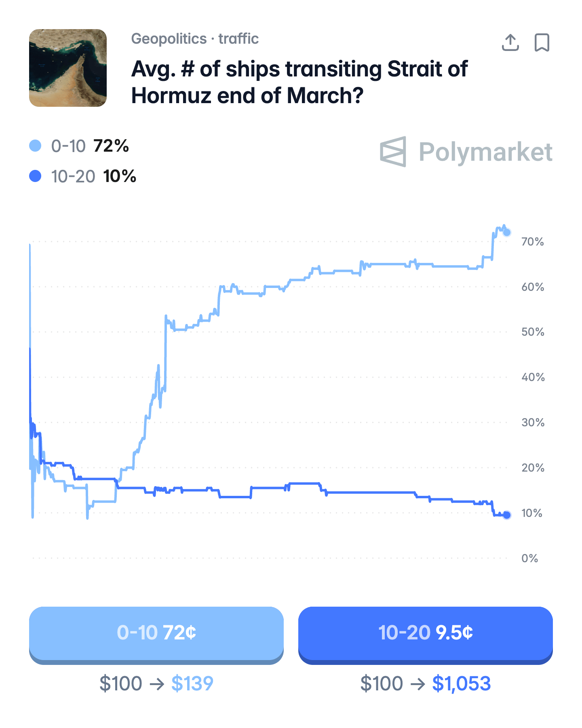Click the dark blue 10-20 legend dot
Image resolution: width=582 pixels, height=728 pixels.
[x=36, y=176]
